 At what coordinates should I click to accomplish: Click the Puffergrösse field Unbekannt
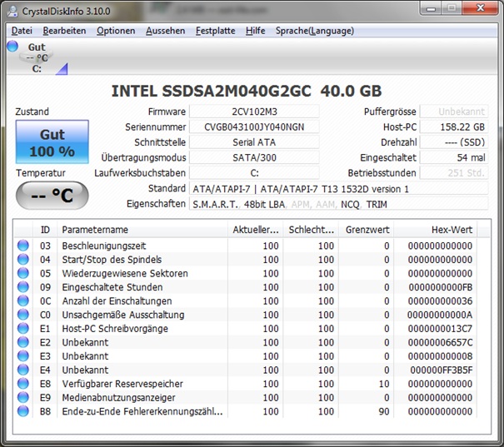[454, 112]
